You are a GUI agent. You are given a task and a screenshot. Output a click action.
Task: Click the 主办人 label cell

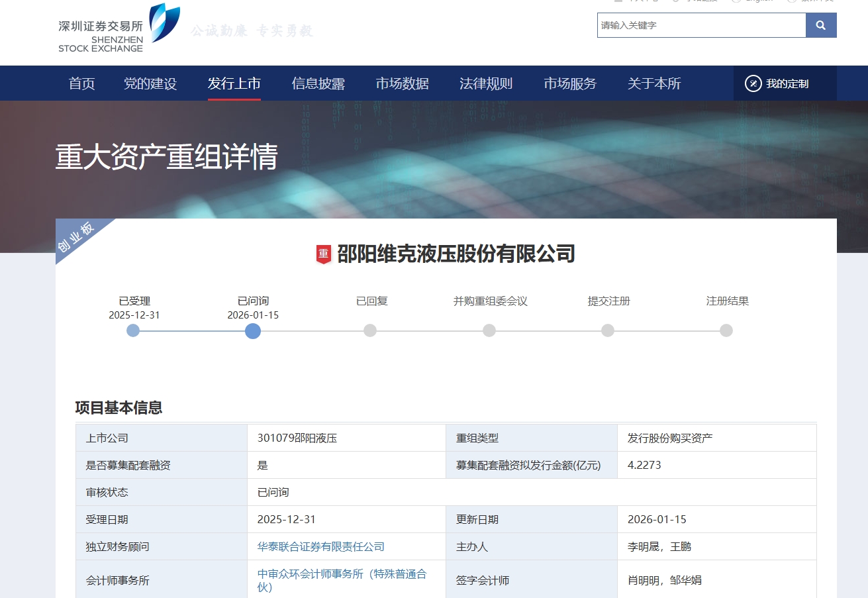[532, 546]
